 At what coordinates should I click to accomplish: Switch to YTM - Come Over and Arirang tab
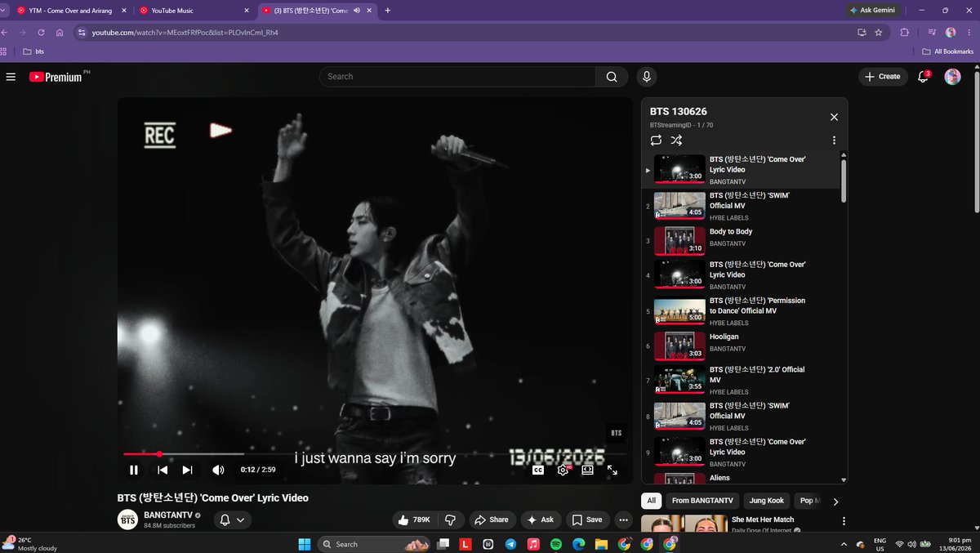(71, 11)
